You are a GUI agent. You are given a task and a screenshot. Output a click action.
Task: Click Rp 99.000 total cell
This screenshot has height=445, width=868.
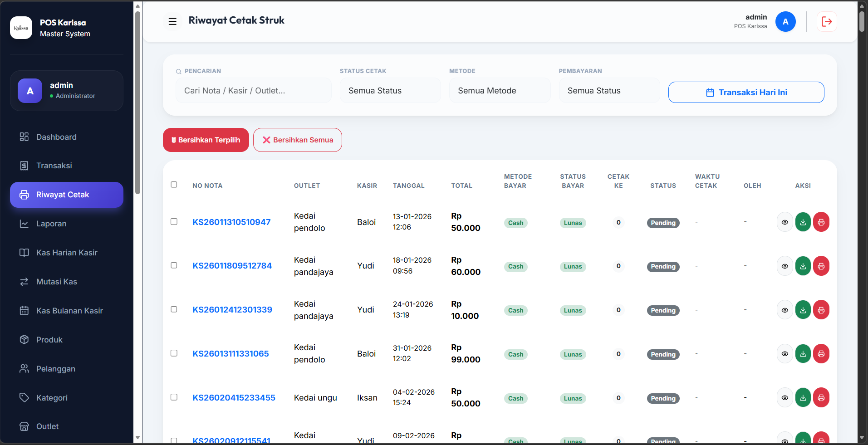(466, 353)
